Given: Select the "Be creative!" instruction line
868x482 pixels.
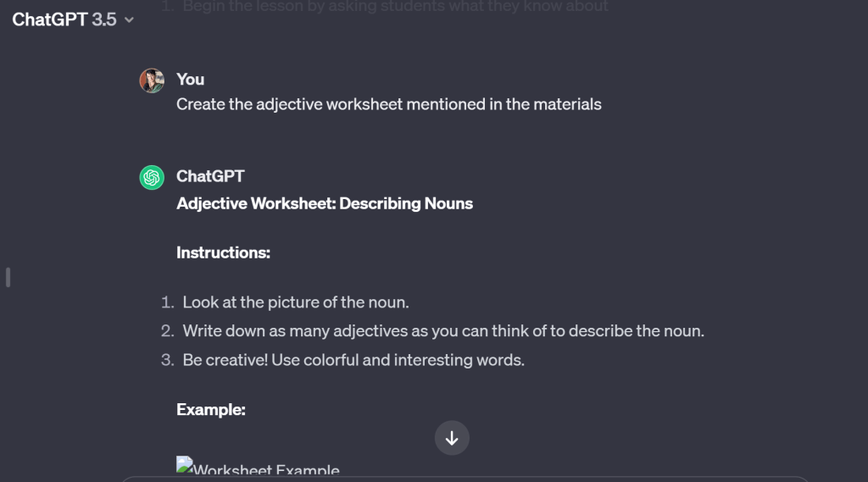Looking at the screenshot, I should [353, 360].
